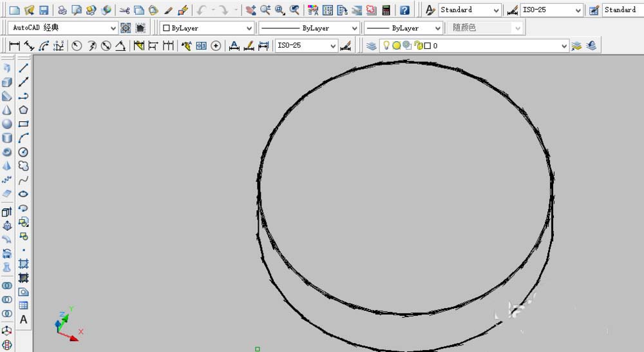Select the Hatch tool

[x=23, y=264]
